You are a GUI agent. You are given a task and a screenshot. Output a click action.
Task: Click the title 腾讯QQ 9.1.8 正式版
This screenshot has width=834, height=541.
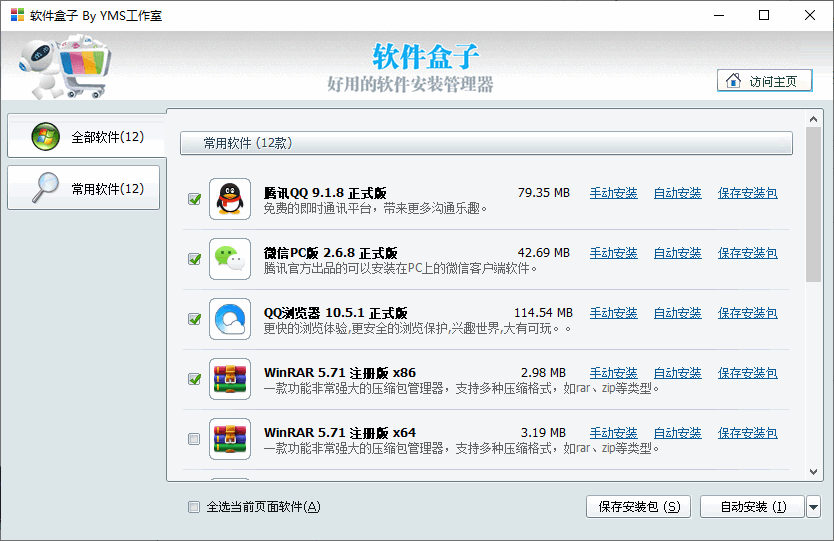tap(325, 193)
